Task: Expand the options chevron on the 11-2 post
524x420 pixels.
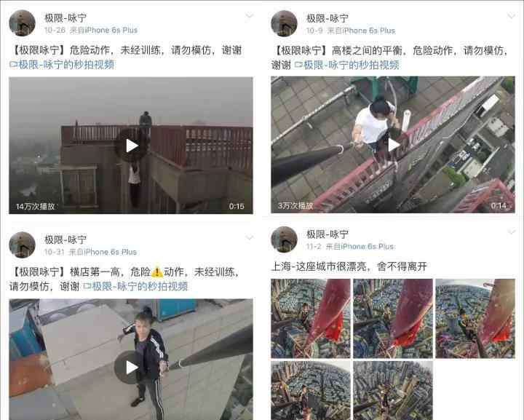Action: (x=511, y=231)
